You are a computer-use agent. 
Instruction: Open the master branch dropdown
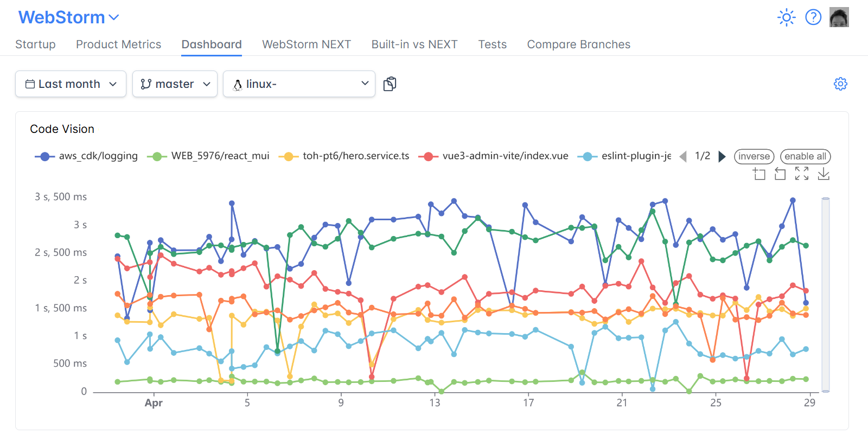point(175,84)
